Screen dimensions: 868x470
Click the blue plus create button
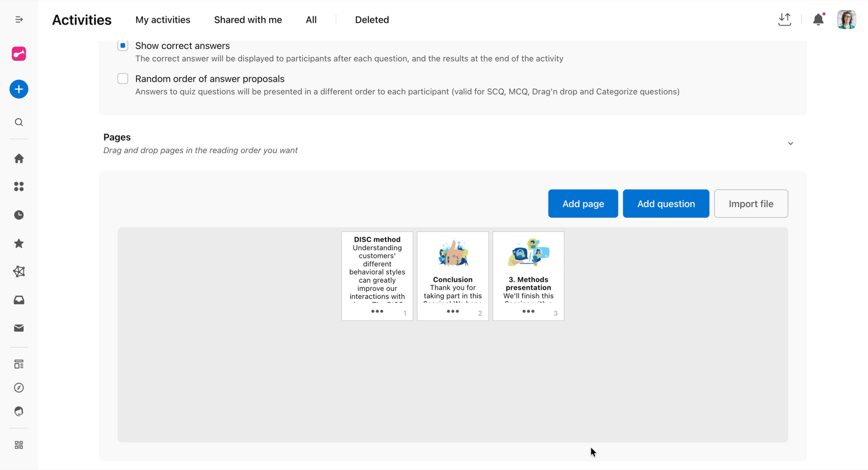(x=19, y=89)
